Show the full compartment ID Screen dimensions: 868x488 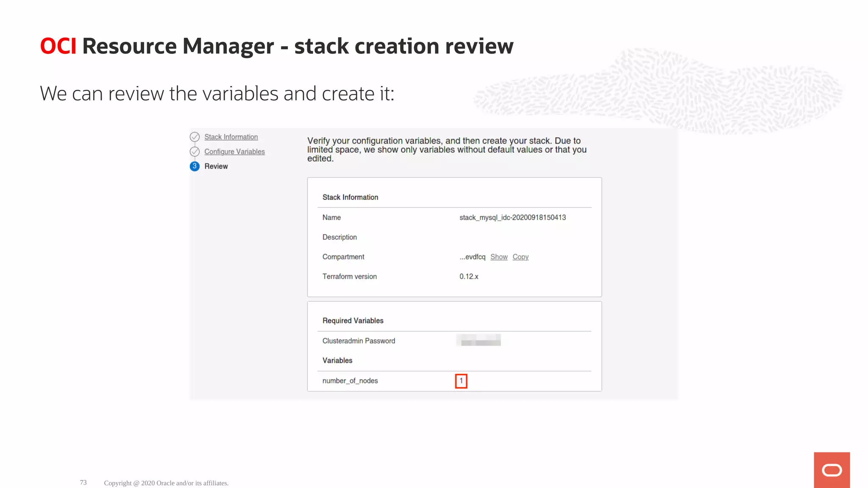tap(499, 257)
